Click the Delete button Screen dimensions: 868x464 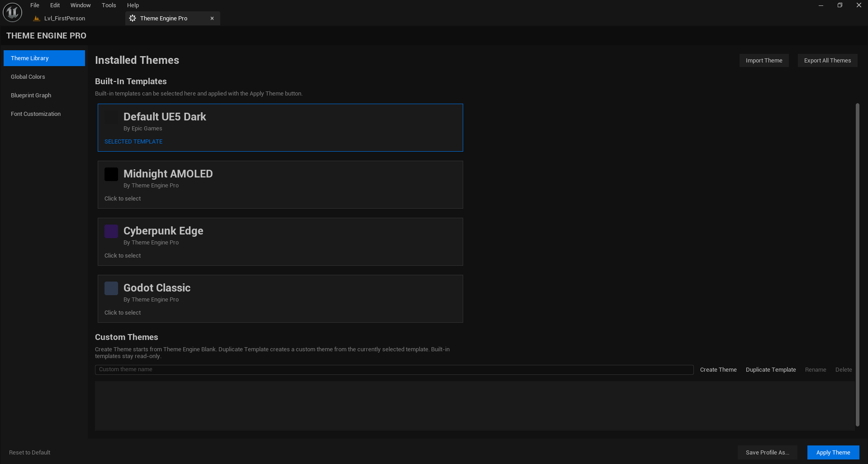click(x=844, y=369)
